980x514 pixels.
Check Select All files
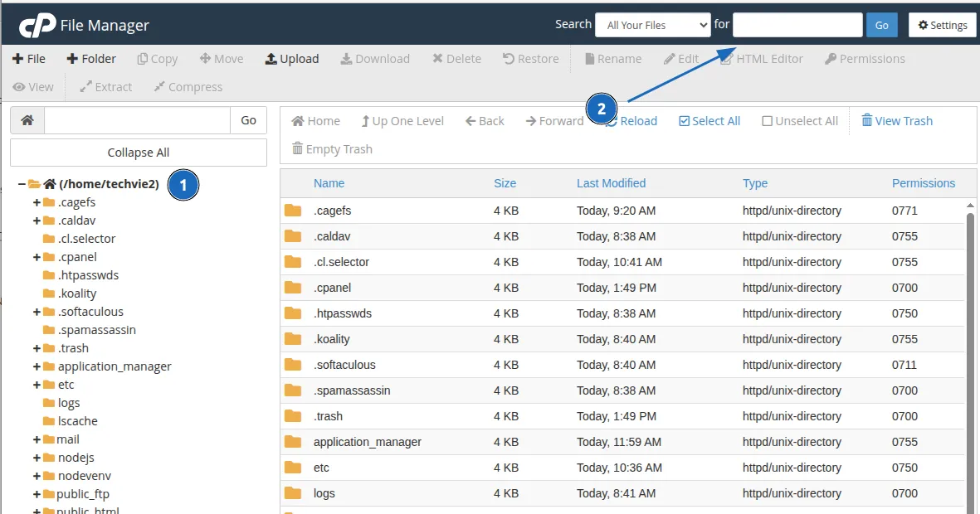[x=685, y=121]
